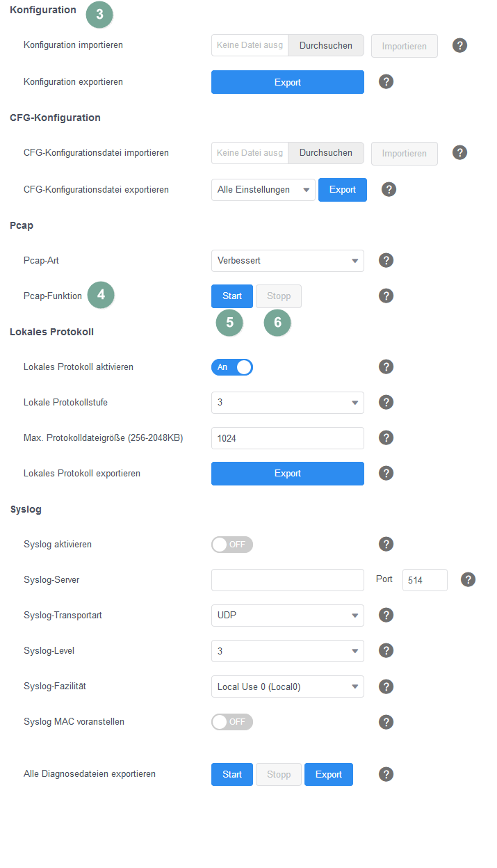497x868 pixels.
Task: Turn on Syslog MAC voranstellen
Action: [232, 722]
